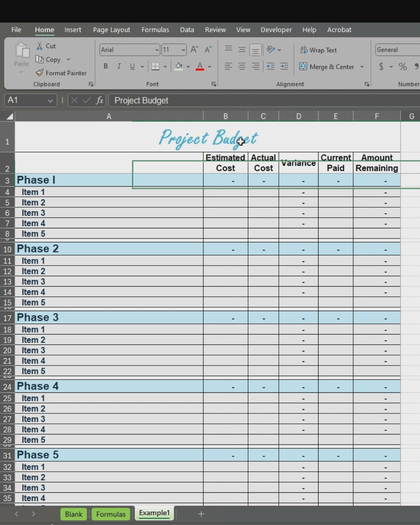This screenshot has height=525, width=420.
Task: Apply center horizontal alignment
Action: click(242, 66)
